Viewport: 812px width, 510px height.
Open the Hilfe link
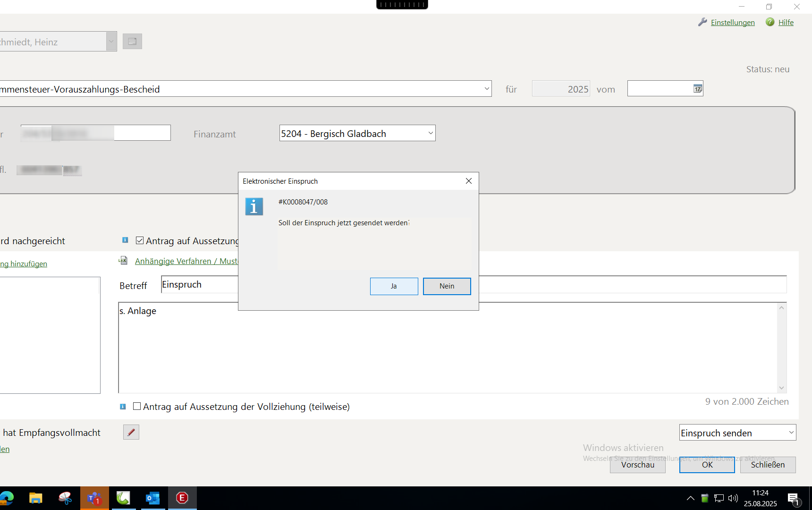(786, 22)
